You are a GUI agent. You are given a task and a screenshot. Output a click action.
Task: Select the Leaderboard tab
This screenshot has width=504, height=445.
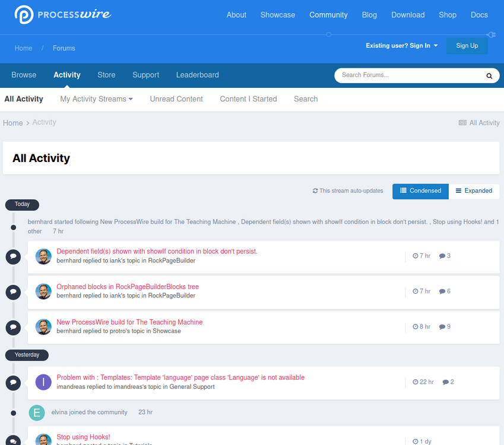tap(197, 75)
